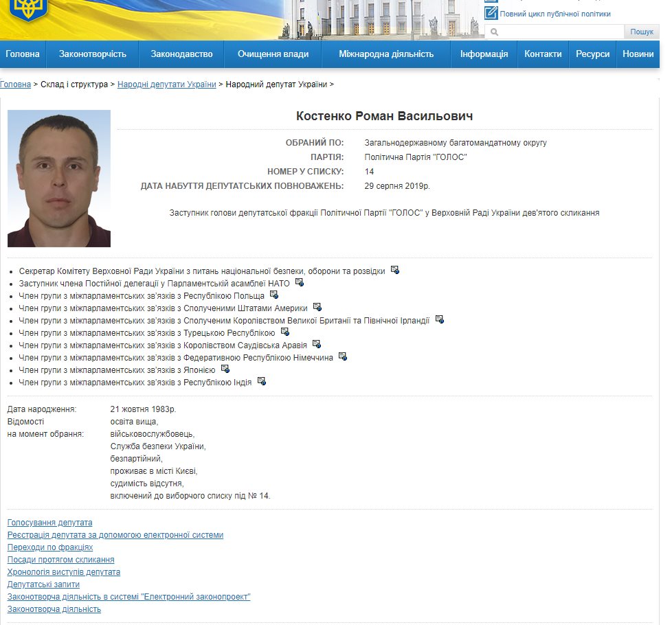
Task: Click the Головна breadcrumb link
Action: pos(15,84)
